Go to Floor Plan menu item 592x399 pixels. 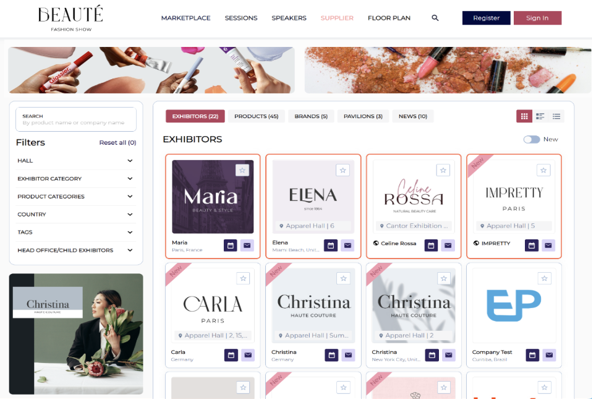point(389,18)
